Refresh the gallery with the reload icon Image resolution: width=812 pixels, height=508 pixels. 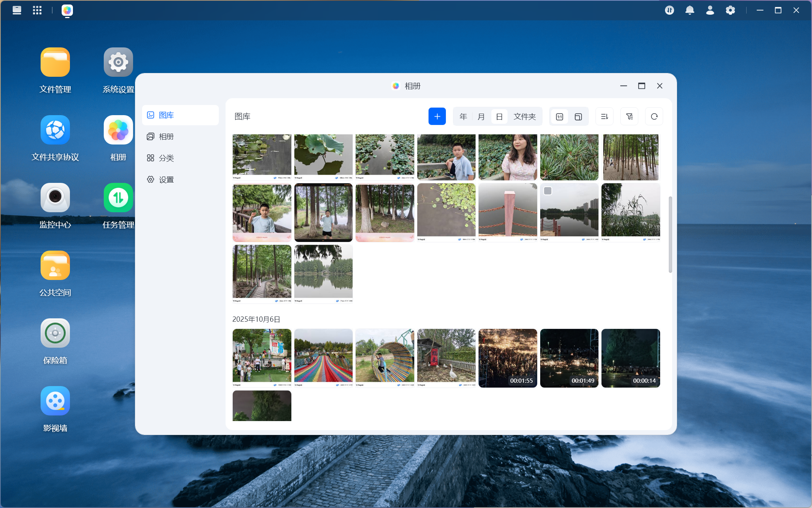[654, 117]
